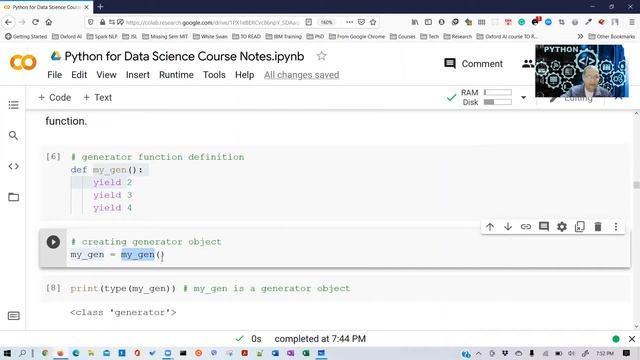Reload the current page
The width and height of the screenshot is (640, 360).
36,22
